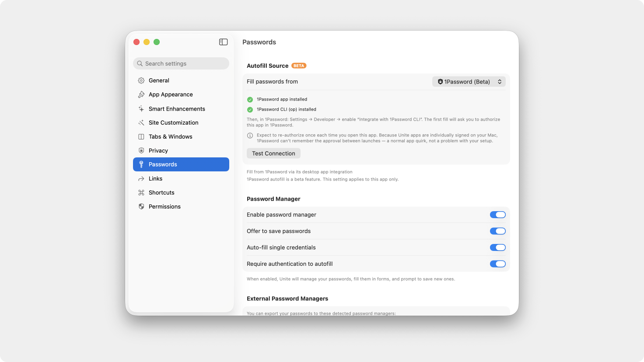Click the text "1Password app installed"
Viewport: 644px width, 362px height.
point(282,100)
